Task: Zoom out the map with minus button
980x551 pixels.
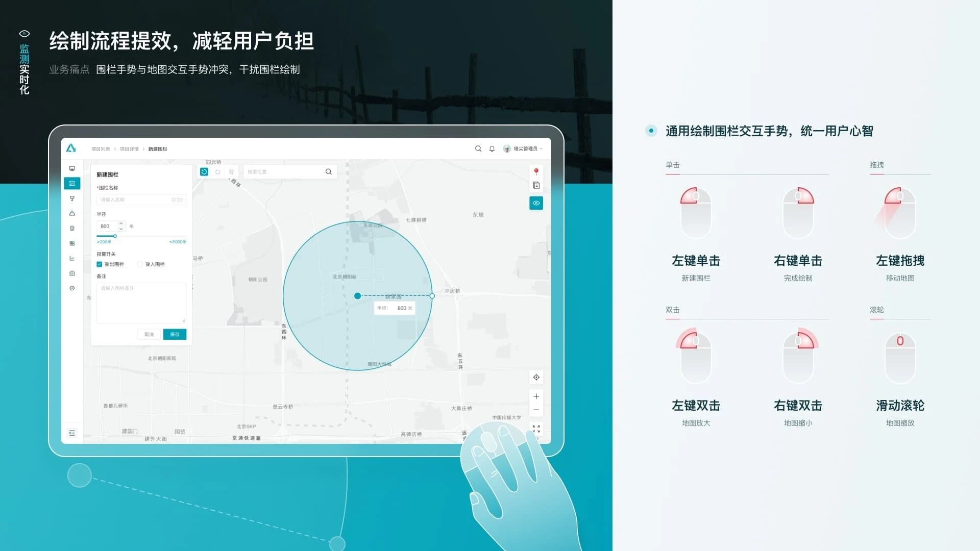Action: pos(536,410)
